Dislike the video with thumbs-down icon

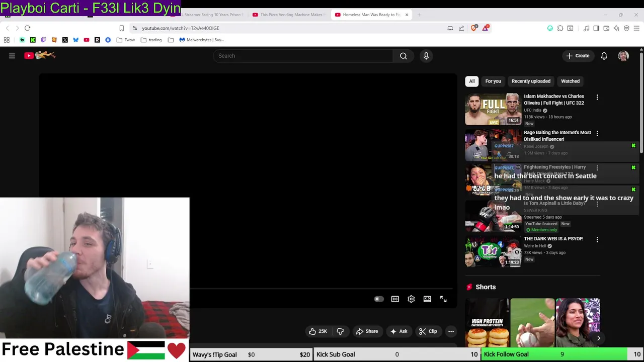pyautogui.click(x=340, y=331)
